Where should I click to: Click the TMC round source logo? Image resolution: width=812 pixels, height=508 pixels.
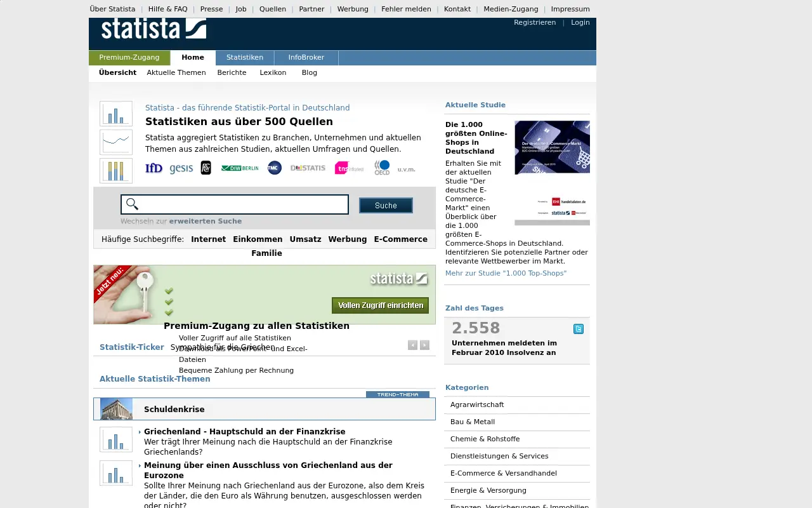tap(275, 168)
